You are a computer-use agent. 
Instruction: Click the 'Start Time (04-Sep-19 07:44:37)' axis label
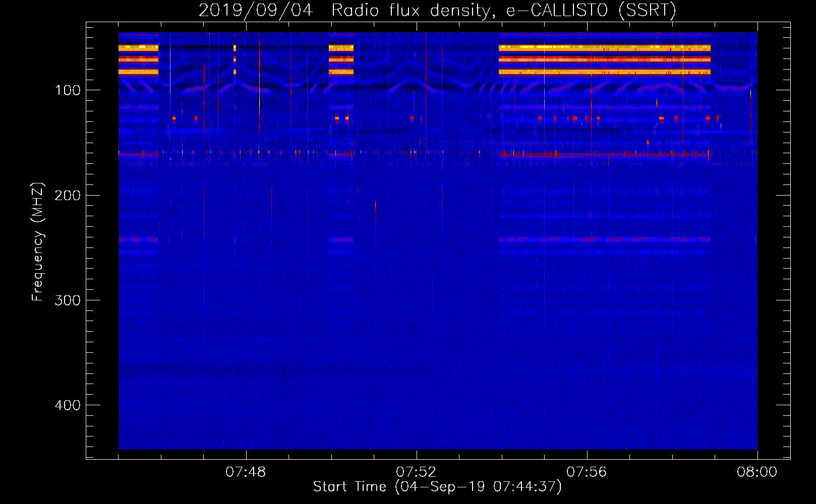tap(437, 487)
